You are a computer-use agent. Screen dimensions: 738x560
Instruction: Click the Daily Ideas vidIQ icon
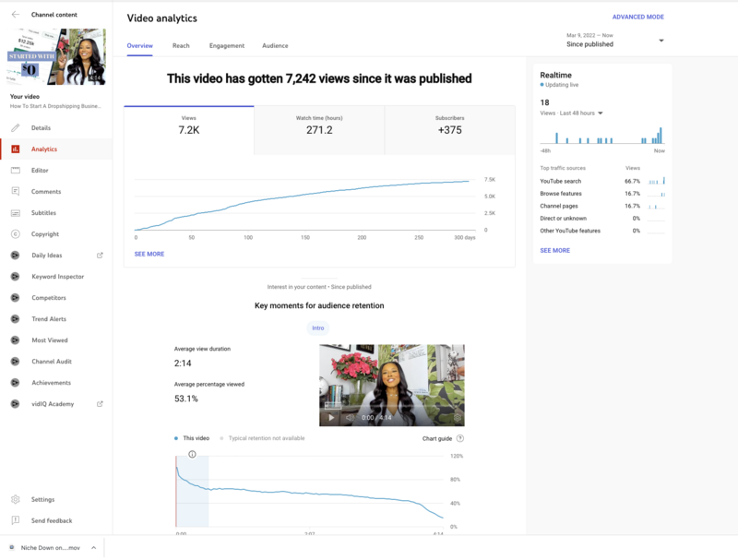point(16,255)
